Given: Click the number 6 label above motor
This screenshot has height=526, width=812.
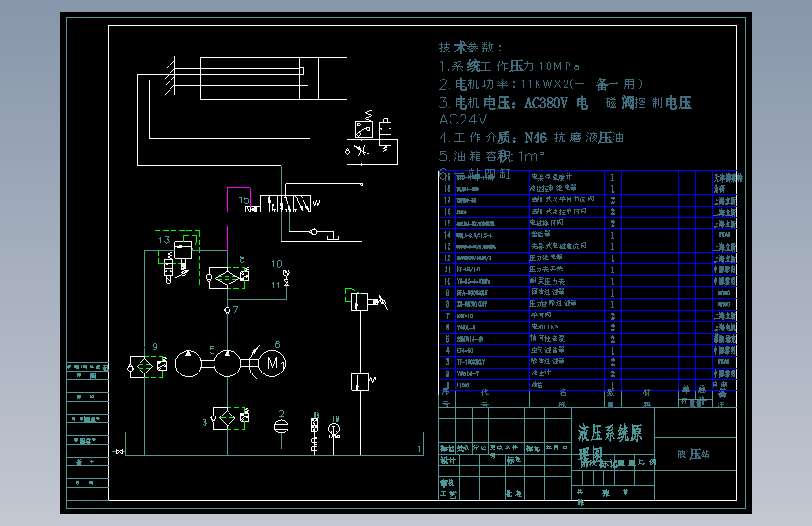Looking at the screenshot, I should (x=277, y=344).
